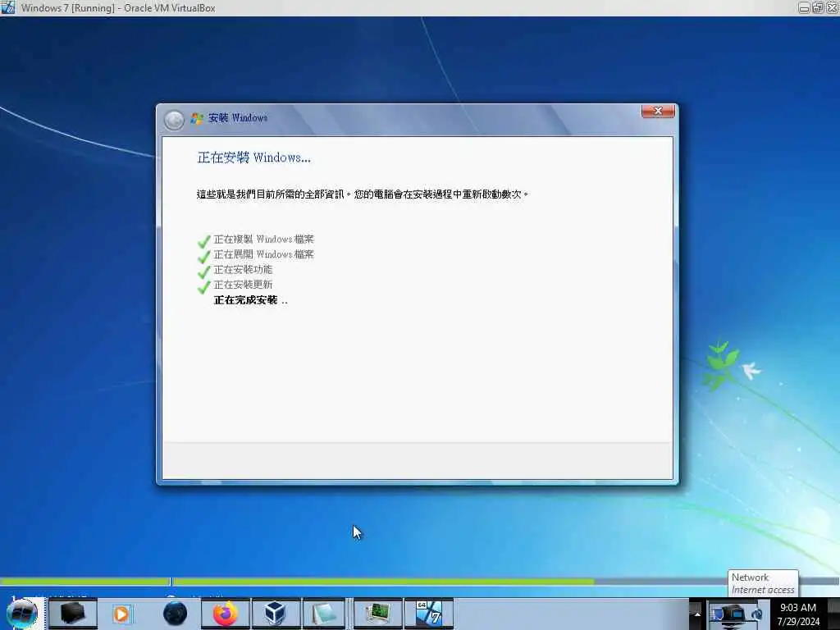The height and width of the screenshot is (630, 840).
Task: Click the 7/29/2024 date in the tray
Action: [x=798, y=622]
